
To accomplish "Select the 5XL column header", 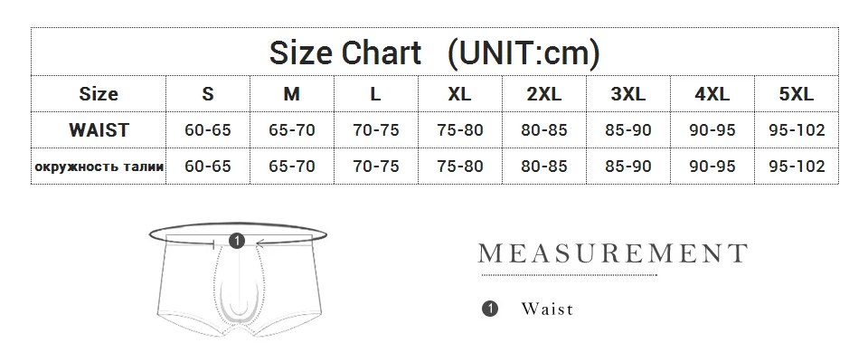I will [796, 93].
